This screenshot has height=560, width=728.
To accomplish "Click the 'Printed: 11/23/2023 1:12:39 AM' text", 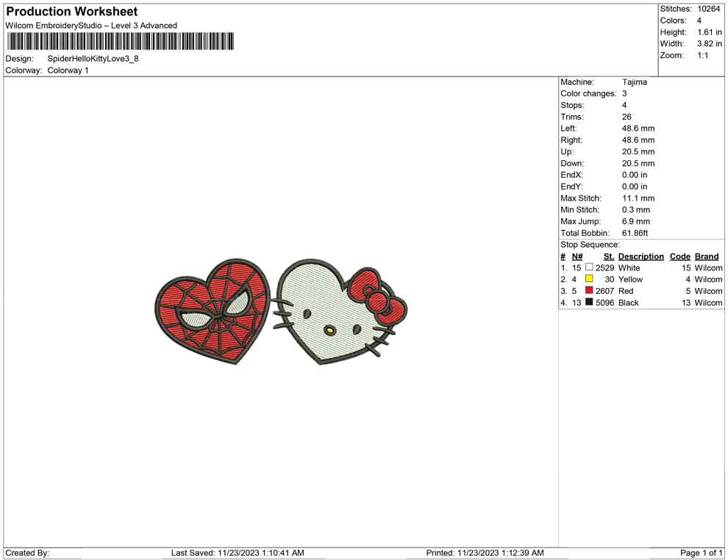I will 485,553.
